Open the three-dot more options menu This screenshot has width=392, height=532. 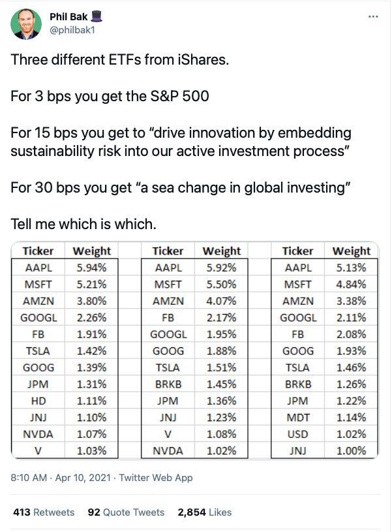tap(373, 16)
